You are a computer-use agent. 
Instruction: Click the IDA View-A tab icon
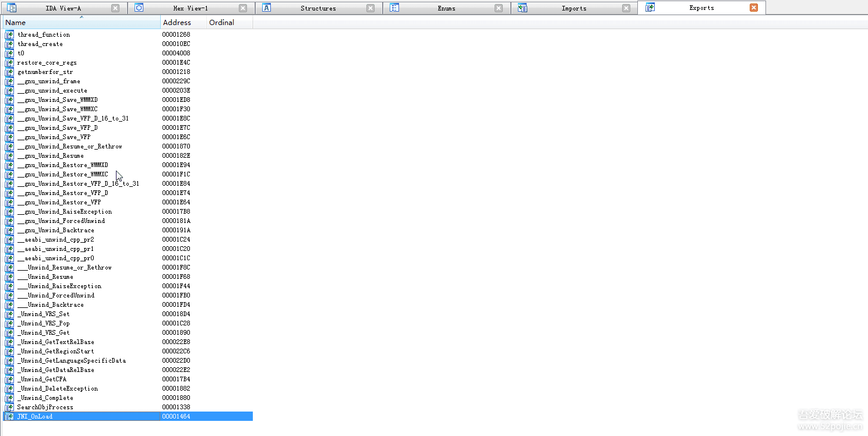tap(12, 8)
